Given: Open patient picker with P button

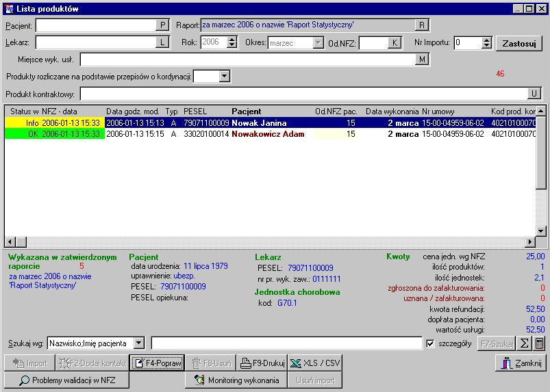Looking at the screenshot, I should [162, 25].
